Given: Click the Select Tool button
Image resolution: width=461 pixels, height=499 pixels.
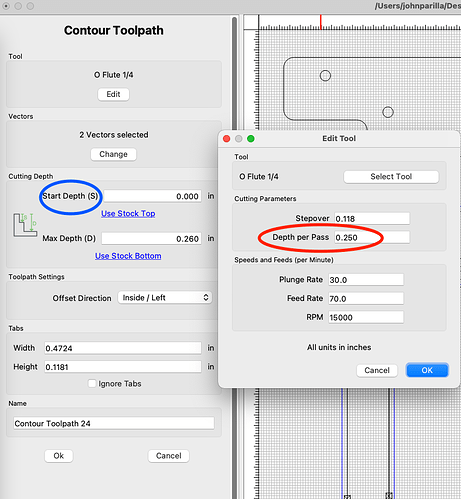Looking at the screenshot, I should [391, 177].
